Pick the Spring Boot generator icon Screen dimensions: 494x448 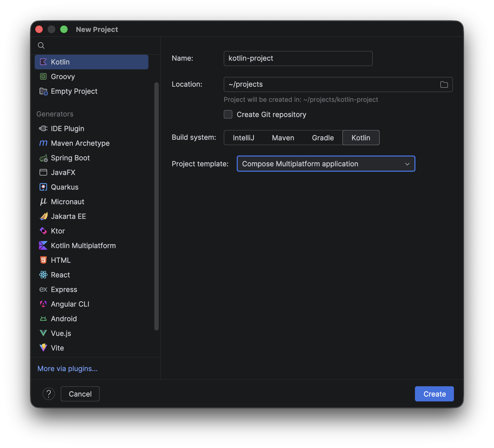tap(43, 158)
